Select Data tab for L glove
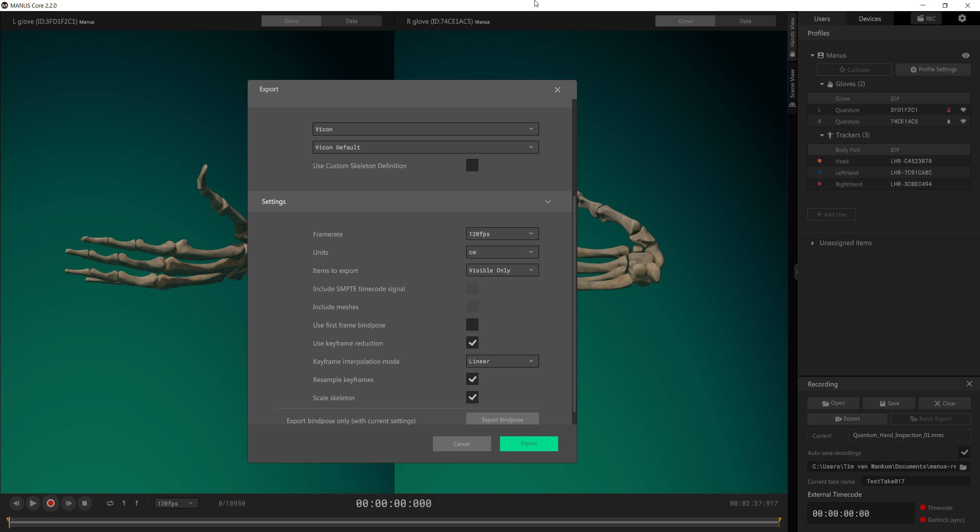 pos(351,21)
